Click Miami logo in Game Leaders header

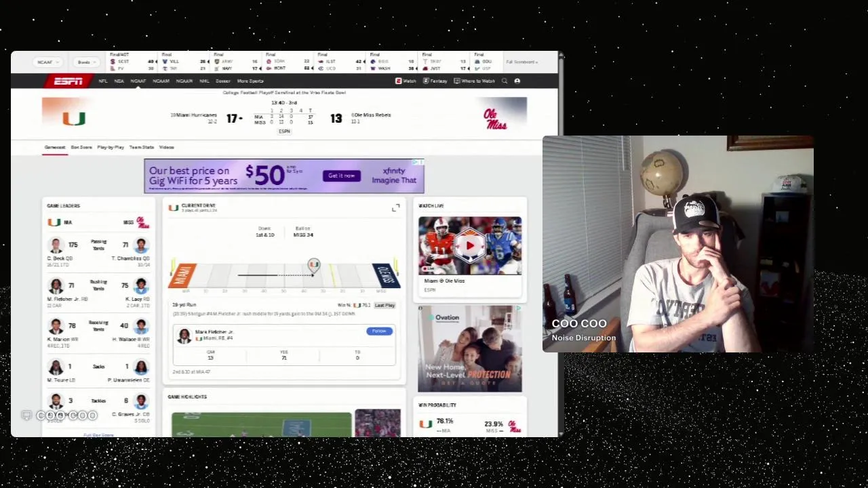[x=54, y=222]
